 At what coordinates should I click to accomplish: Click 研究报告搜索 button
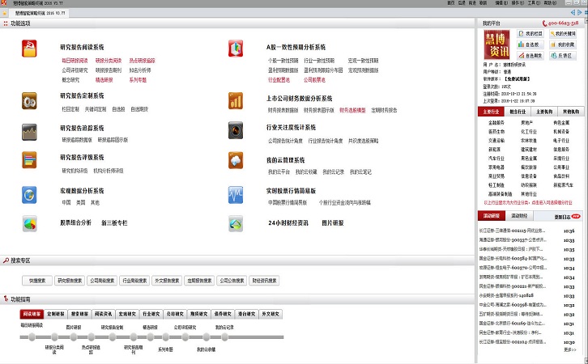point(70,281)
